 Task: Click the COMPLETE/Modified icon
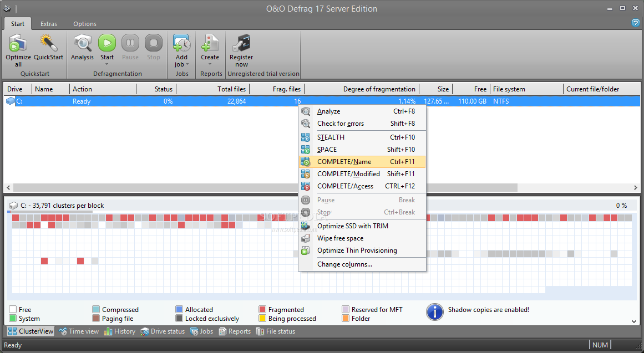click(306, 174)
